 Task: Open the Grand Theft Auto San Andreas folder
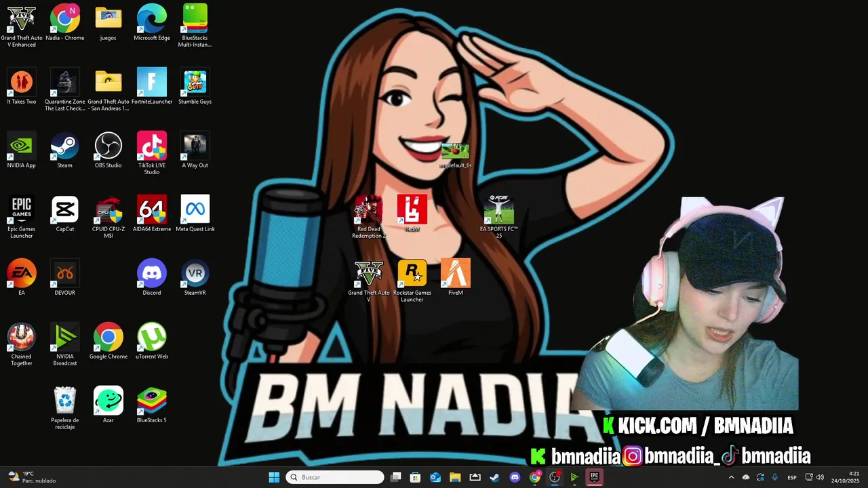(x=108, y=89)
